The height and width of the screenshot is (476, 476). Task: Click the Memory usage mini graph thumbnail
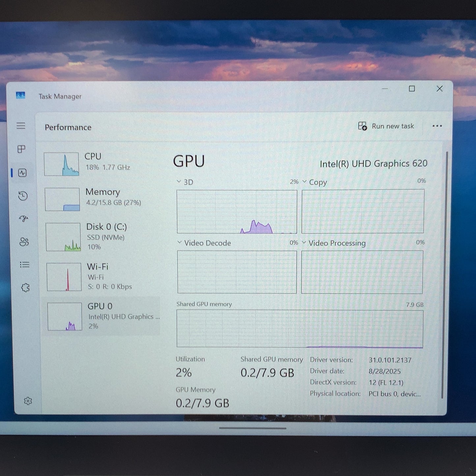(62, 199)
